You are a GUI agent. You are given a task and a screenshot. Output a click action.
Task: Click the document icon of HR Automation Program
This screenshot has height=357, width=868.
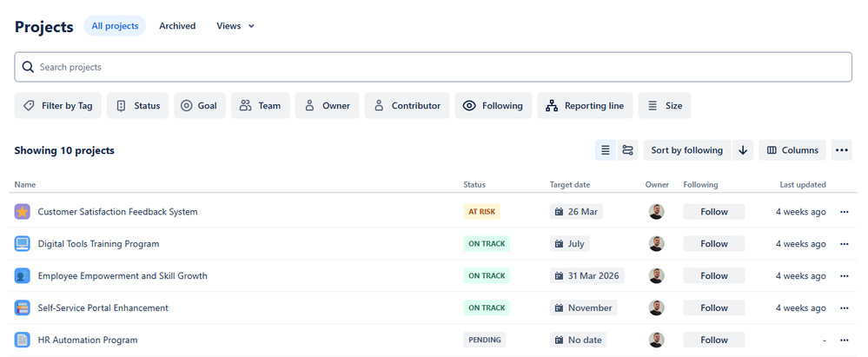pos(22,340)
